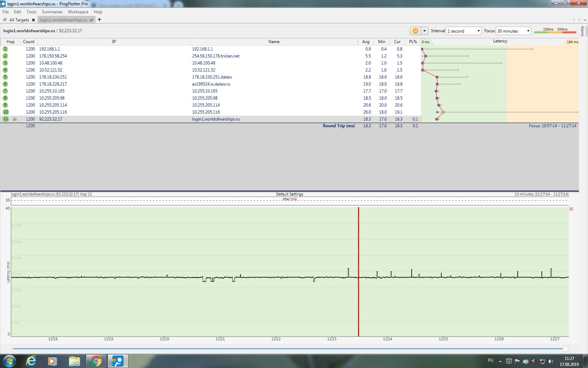Click the Safely Remove Hardware tray icon
Viewport: 588px width, 368px height.
[x=526, y=361]
